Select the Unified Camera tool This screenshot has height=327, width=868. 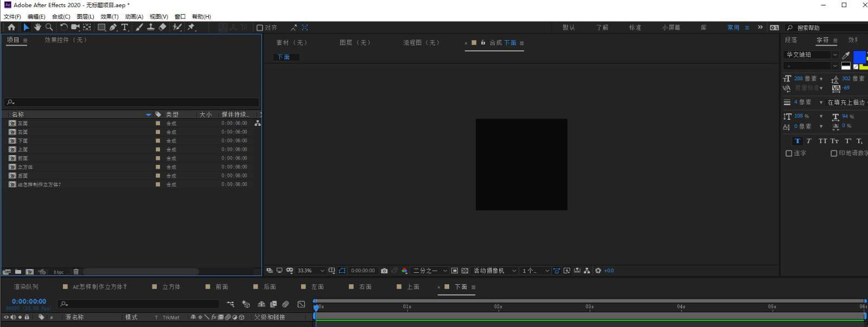pyautogui.click(x=75, y=27)
